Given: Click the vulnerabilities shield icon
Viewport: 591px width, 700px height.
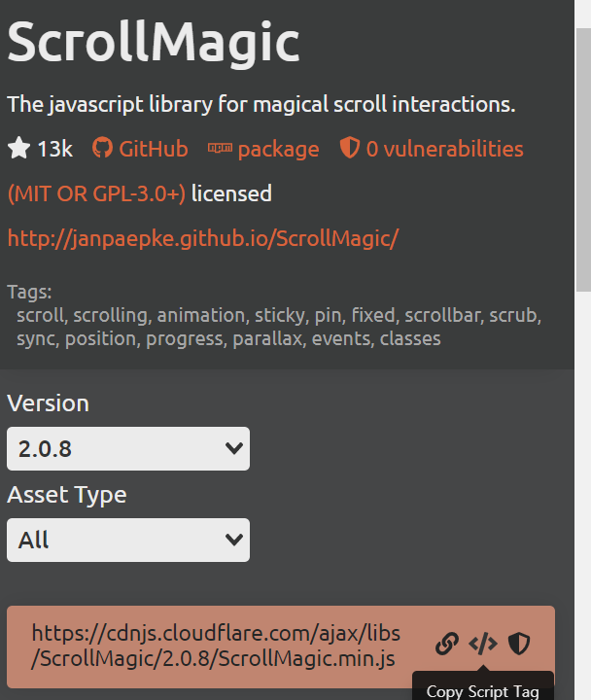Looking at the screenshot, I should coord(350,148).
